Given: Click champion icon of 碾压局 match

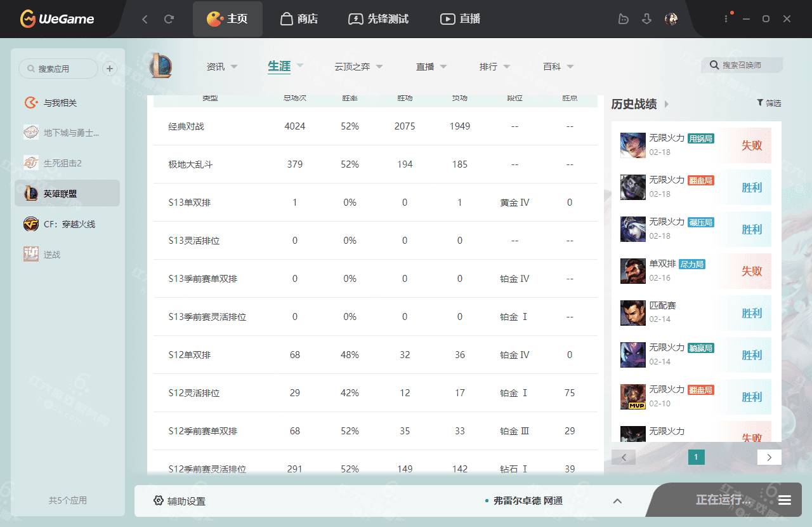Looking at the screenshot, I should tap(633, 229).
